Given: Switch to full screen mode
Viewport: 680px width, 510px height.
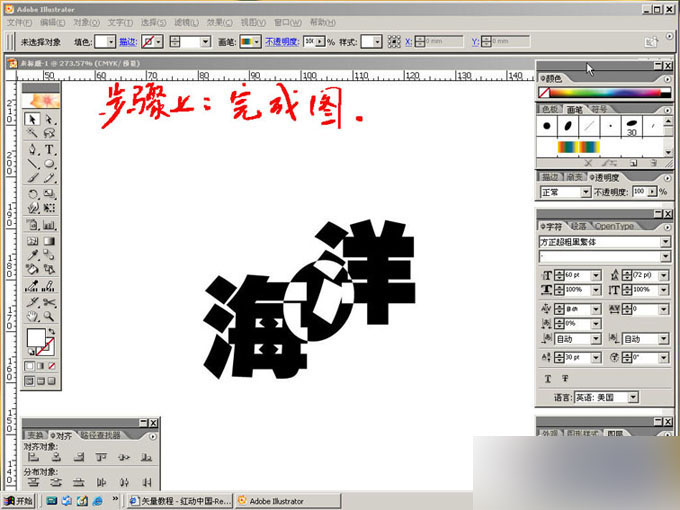Looking at the screenshot, I should [52, 381].
